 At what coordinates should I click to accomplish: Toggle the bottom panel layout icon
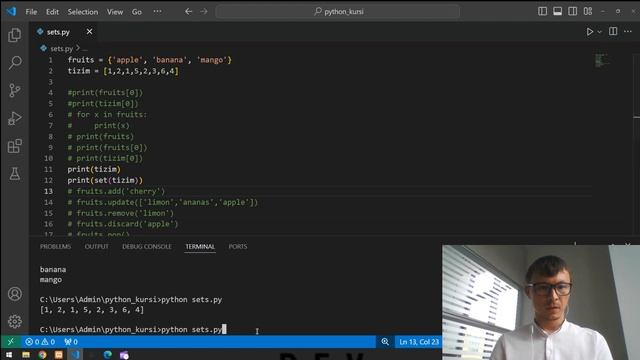[558, 11]
